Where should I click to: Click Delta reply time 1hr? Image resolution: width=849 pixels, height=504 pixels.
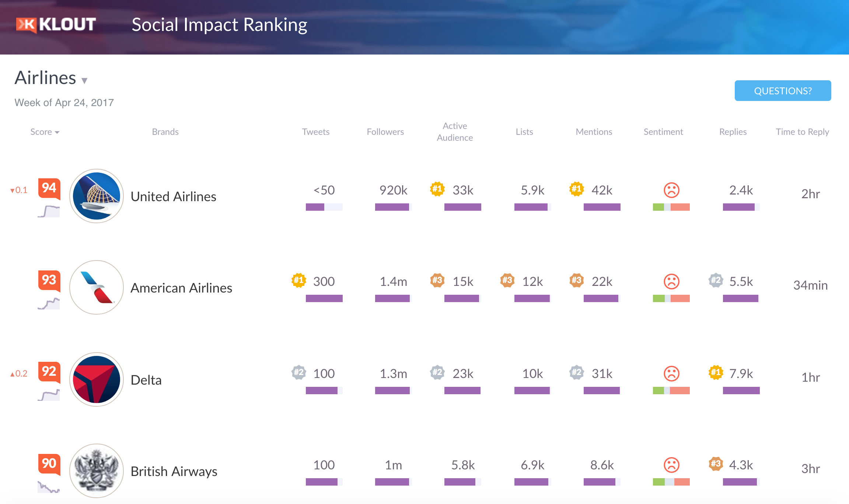tap(811, 377)
